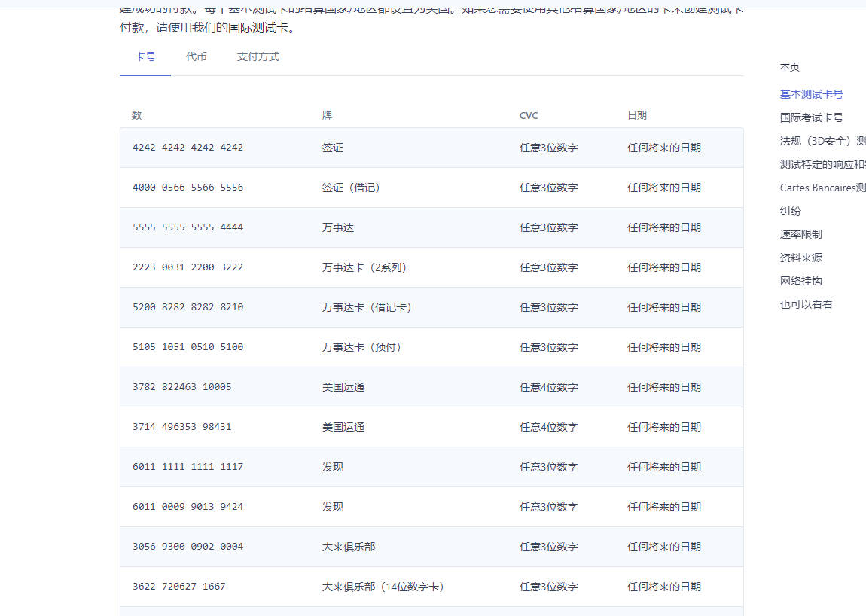The width and height of the screenshot is (866, 616).
Task: Click 发现 in the 6011 1111 row
Action: tap(333, 467)
